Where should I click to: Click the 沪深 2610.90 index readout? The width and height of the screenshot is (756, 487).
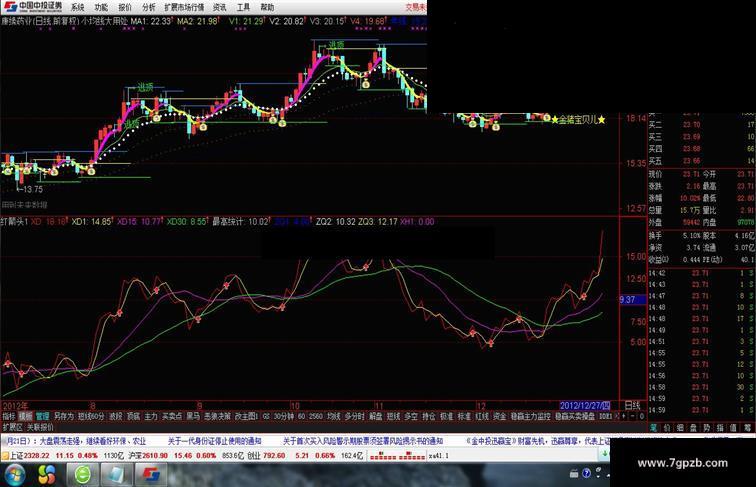(148, 455)
